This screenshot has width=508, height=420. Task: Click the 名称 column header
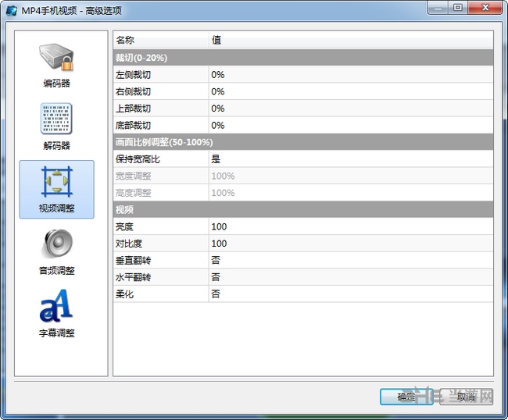[x=161, y=40]
